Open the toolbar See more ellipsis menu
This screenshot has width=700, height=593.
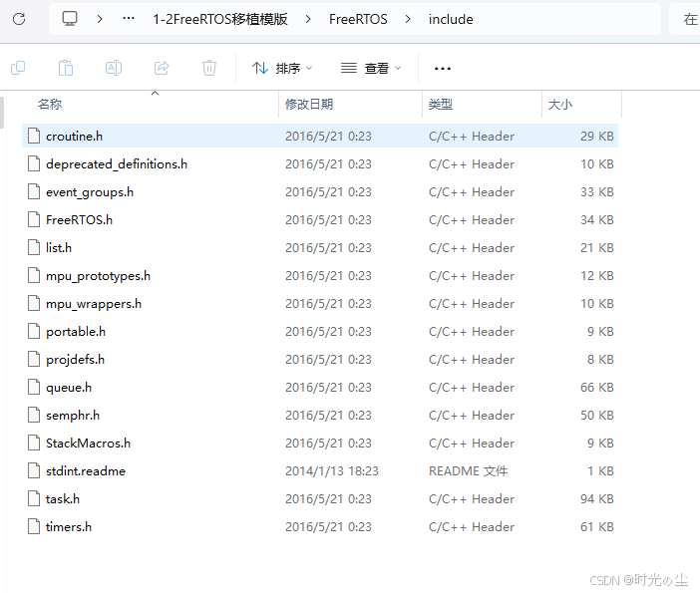(443, 68)
